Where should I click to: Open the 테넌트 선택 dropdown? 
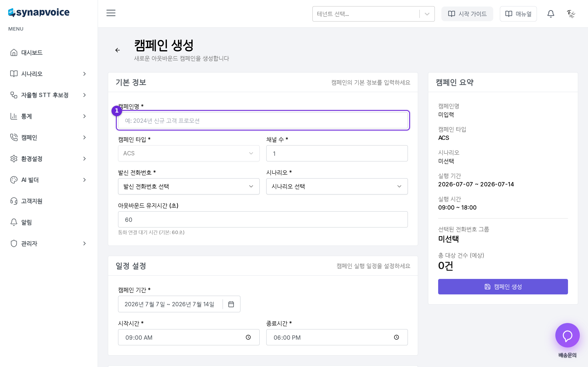(x=373, y=14)
